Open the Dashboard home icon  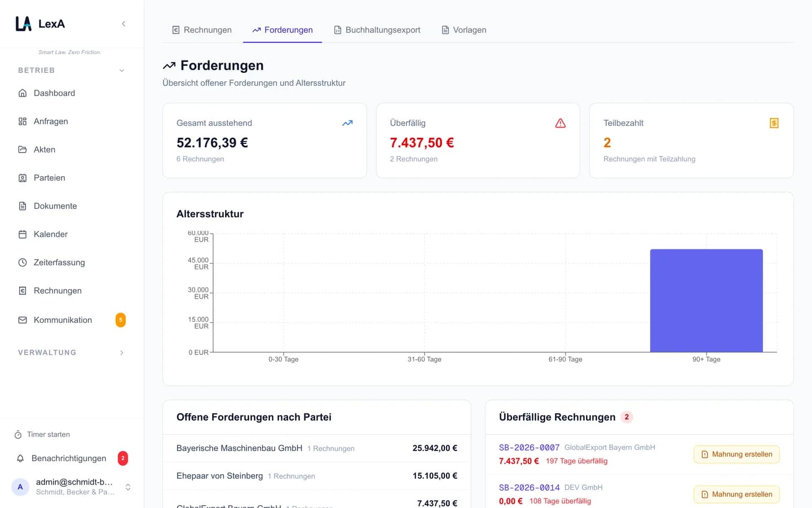pos(23,93)
